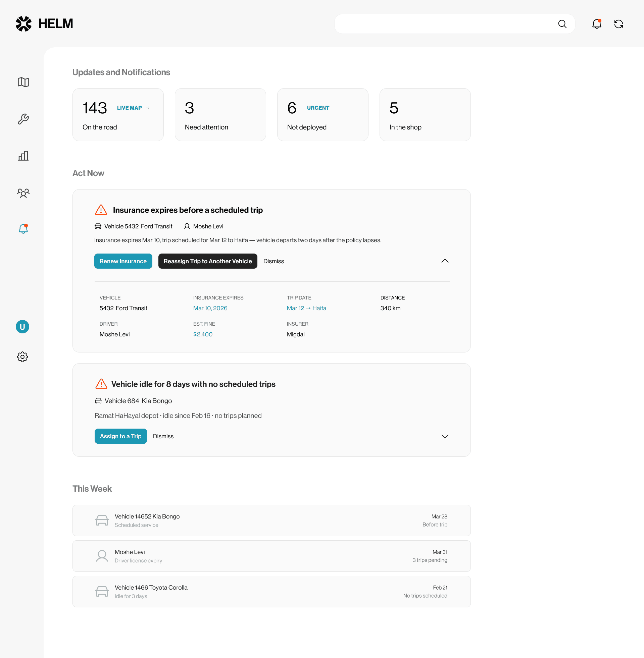Click the URGENT label on Not deployed card
This screenshot has width=644, height=658.
pyautogui.click(x=318, y=108)
